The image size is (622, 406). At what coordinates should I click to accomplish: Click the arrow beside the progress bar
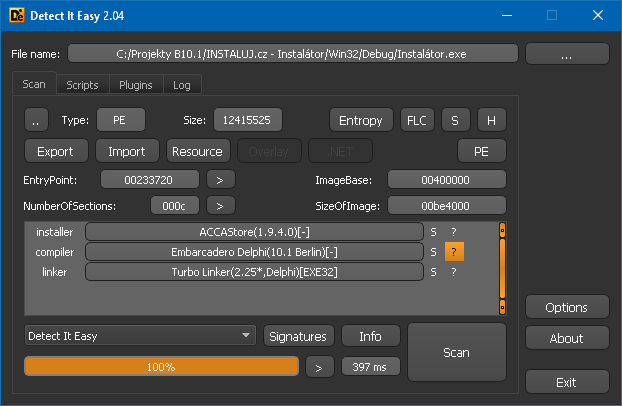click(x=319, y=367)
